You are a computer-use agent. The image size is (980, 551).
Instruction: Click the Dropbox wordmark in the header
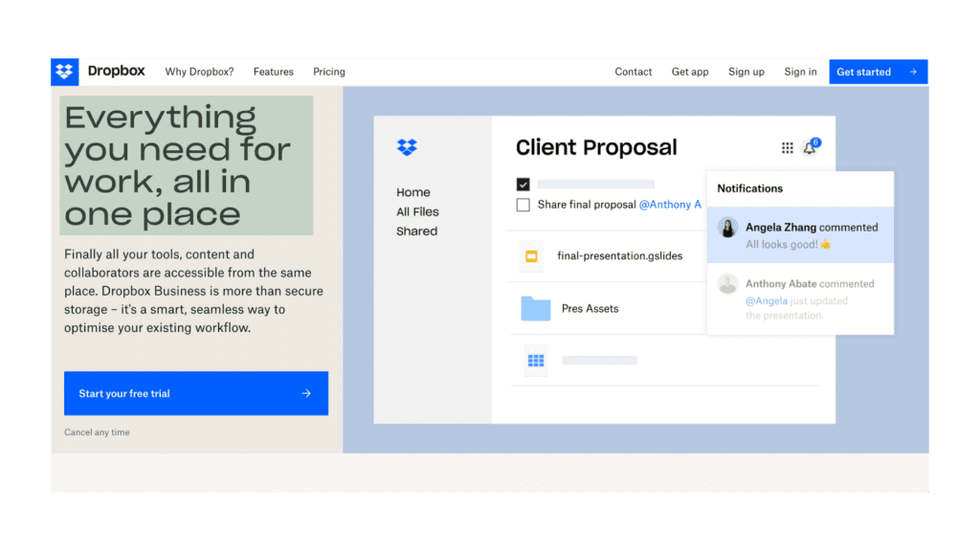116,71
